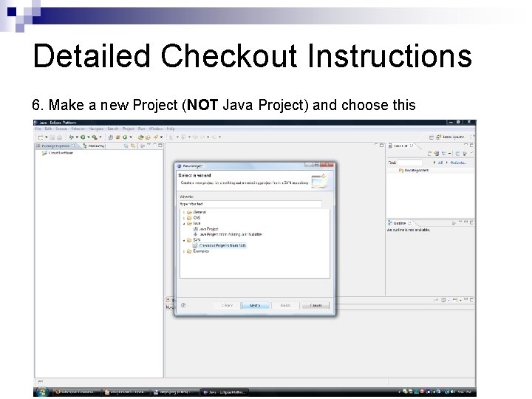532x399 pixels.
Task: Open the Window menu
Action: click(156, 129)
